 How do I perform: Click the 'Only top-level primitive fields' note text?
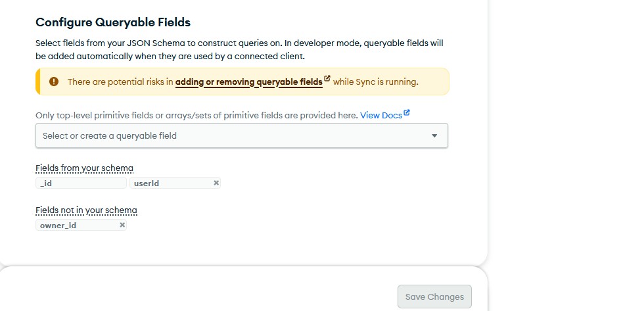(x=196, y=115)
